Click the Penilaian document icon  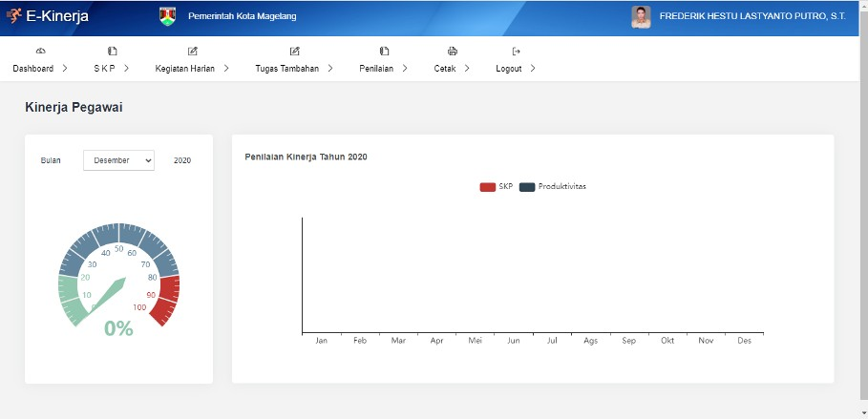click(384, 51)
